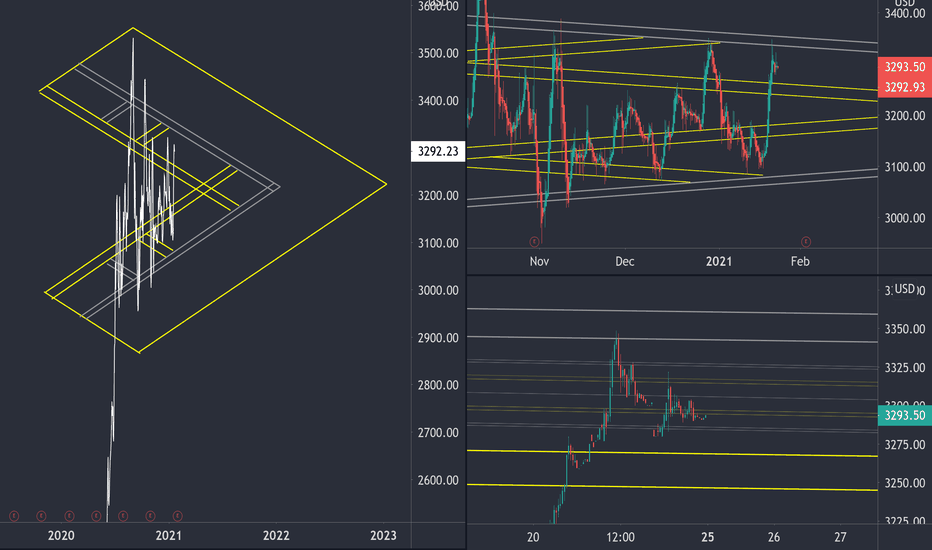Screen dimensions: 932x550
Task: Click 3500.00 on the left price scale
Action: pos(438,54)
